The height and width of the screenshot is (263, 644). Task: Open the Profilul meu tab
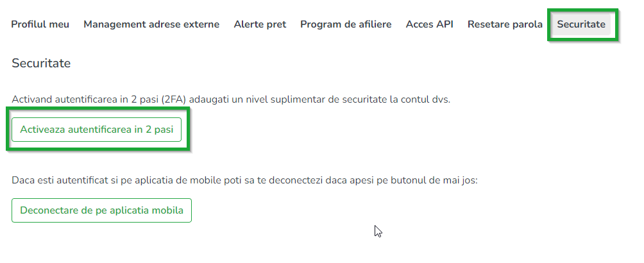[x=40, y=24]
